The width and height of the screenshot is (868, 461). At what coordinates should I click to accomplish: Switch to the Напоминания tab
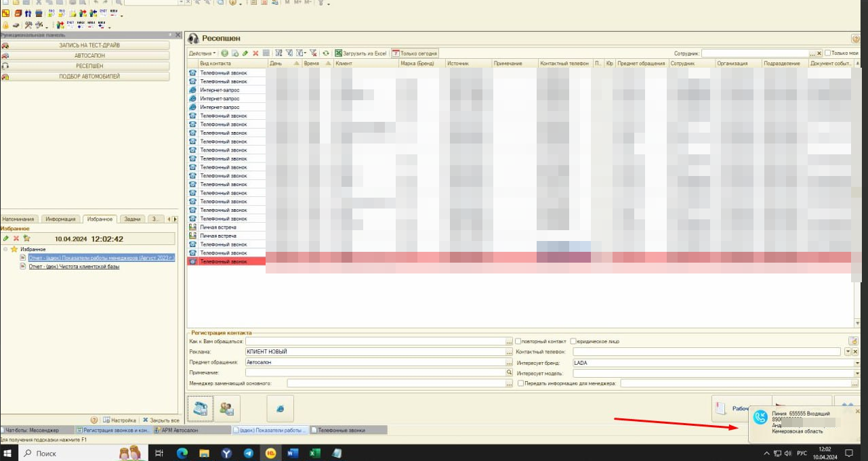pos(18,219)
